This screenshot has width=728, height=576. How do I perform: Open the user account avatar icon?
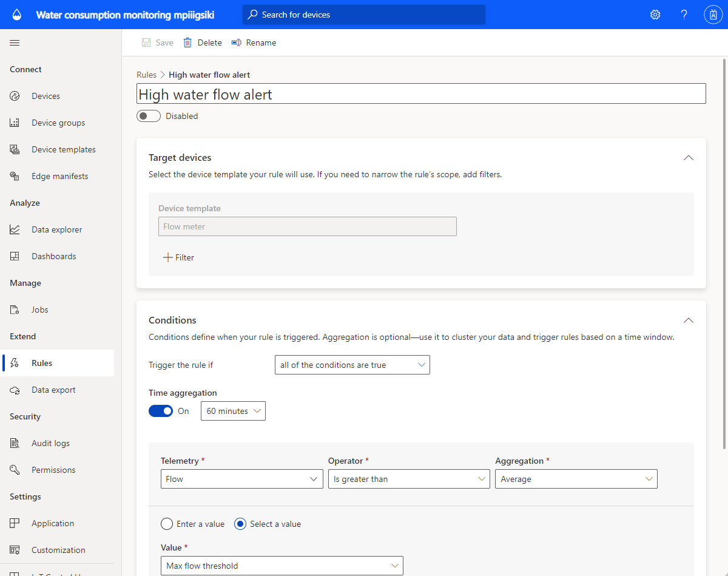[713, 15]
